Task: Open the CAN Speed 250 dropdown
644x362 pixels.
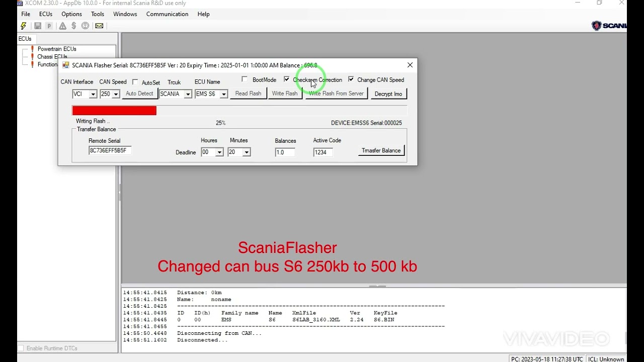Action: point(116,94)
